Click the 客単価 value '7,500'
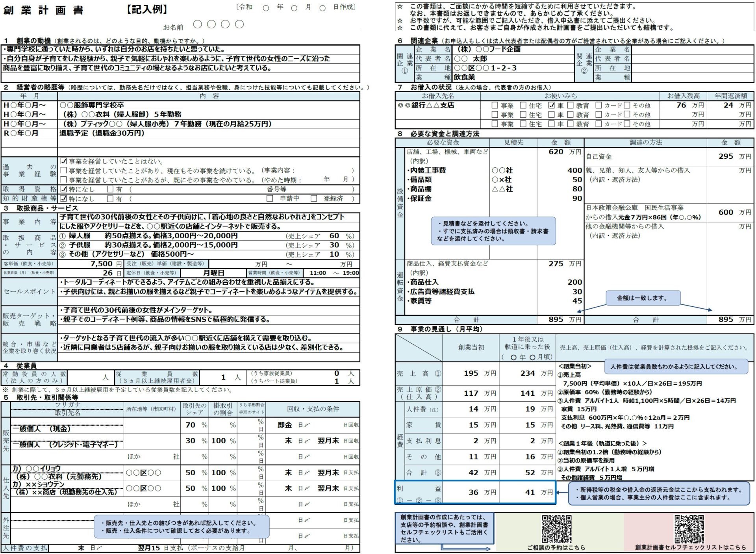The height and width of the screenshot is (554, 756). [x=102, y=264]
